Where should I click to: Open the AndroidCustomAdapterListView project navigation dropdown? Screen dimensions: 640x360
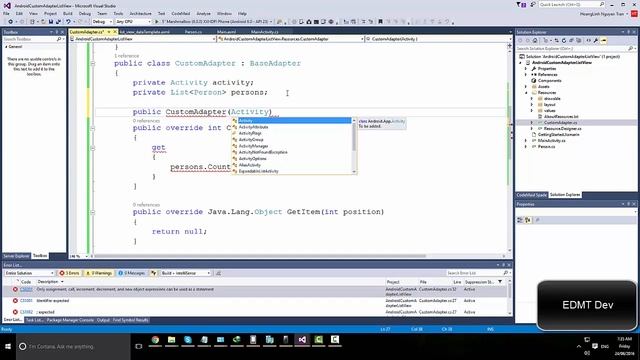pos(143,39)
